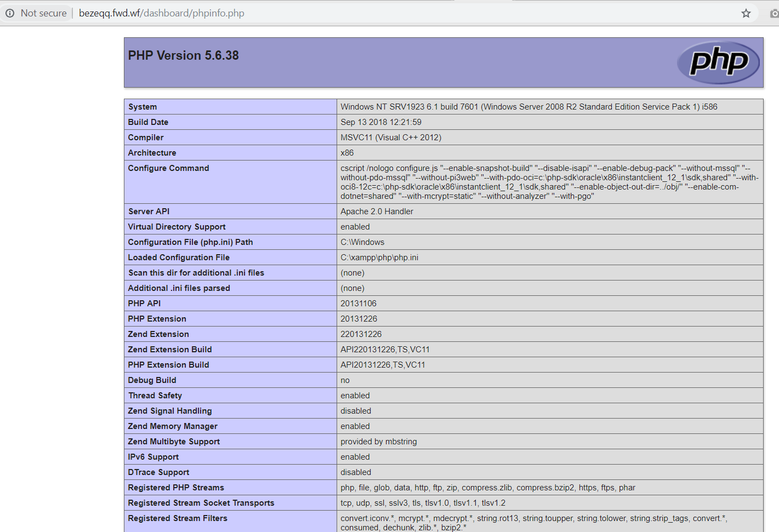Click enabled value for Zend Memory Manager
The width and height of the screenshot is (779, 532).
click(355, 426)
